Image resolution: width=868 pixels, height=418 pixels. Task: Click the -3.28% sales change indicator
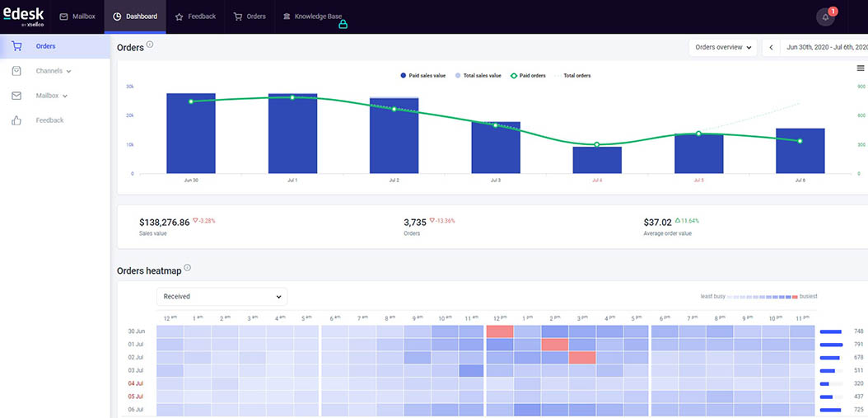point(204,221)
